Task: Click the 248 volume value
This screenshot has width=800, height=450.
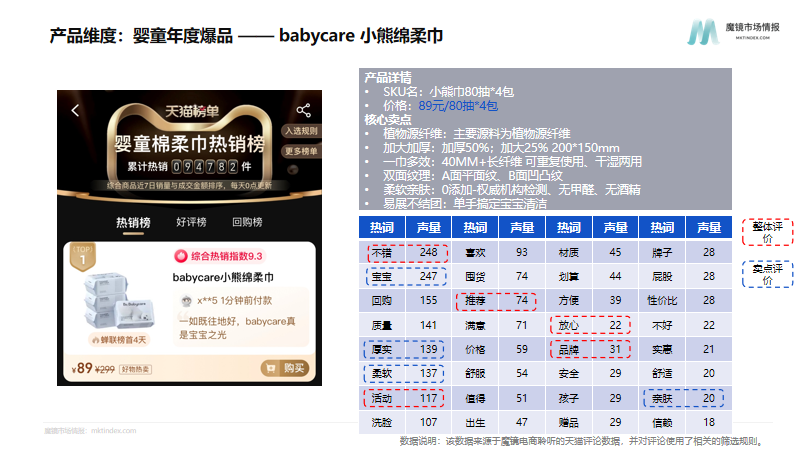Action: pyautogui.click(x=429, y=252)
